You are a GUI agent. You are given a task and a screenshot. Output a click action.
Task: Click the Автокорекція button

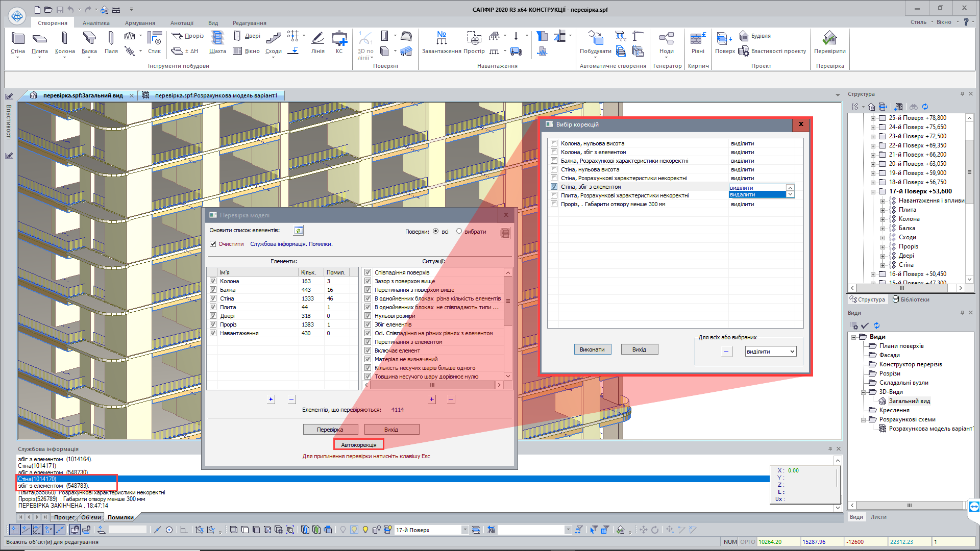coord(358,445)
